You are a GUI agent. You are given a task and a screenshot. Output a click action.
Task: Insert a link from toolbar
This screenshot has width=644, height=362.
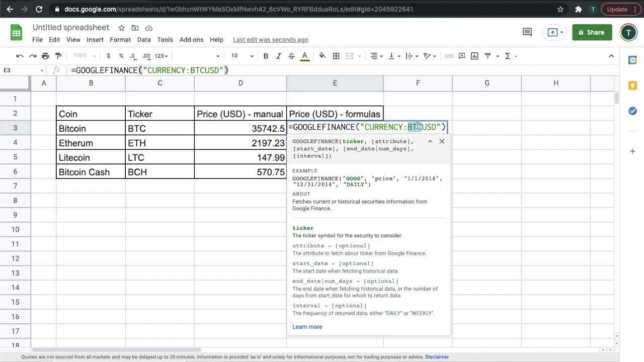click(449, 56)
